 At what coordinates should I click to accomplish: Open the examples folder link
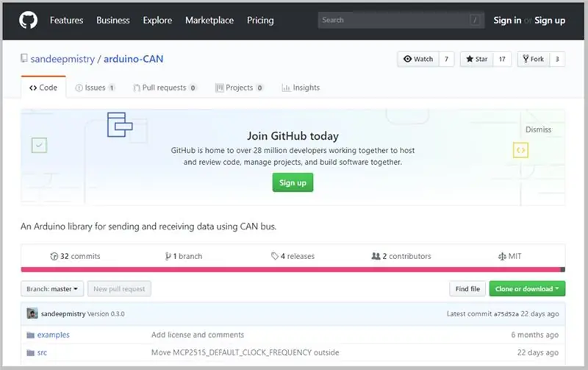pos(53,335)
